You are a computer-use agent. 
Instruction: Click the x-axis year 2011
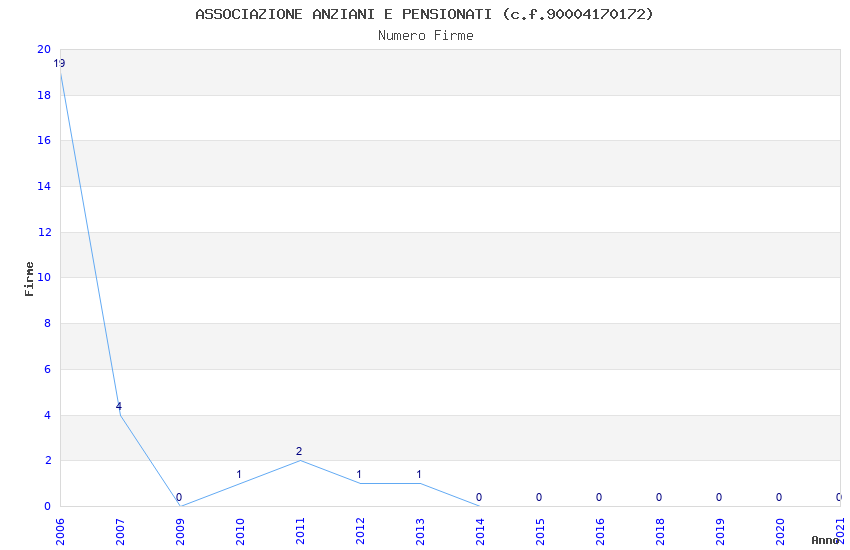[300, 532]
